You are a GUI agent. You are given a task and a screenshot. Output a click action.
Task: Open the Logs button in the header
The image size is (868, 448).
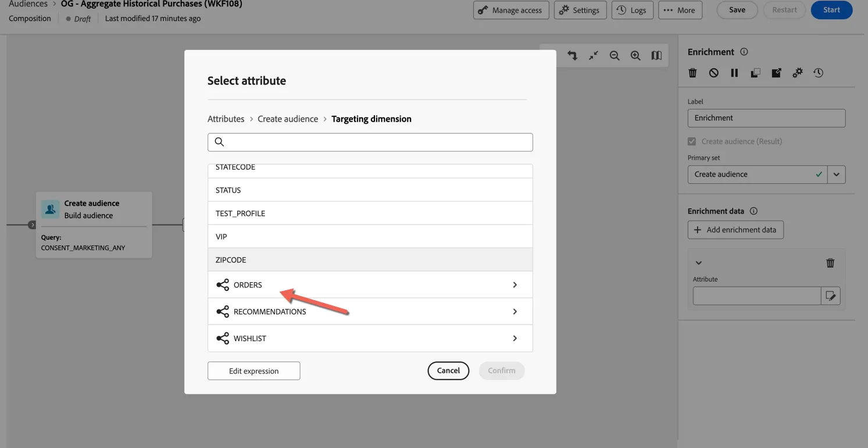click(633, 10)
